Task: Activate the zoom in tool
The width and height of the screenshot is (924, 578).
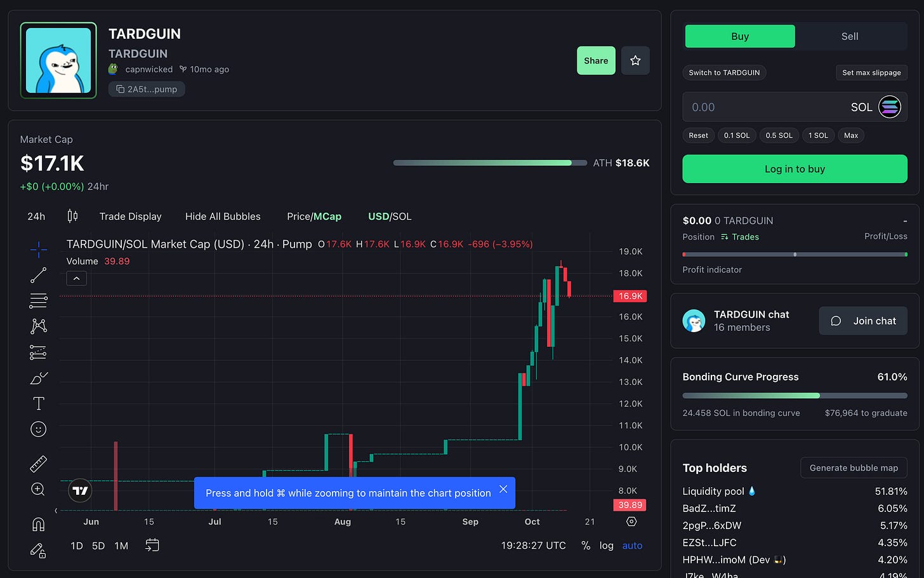Action: pyautogui.click(x=38, y=489)
